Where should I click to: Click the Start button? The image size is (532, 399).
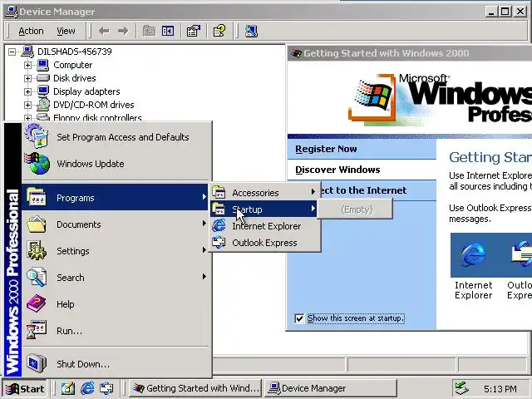click(x=26, y=388)
